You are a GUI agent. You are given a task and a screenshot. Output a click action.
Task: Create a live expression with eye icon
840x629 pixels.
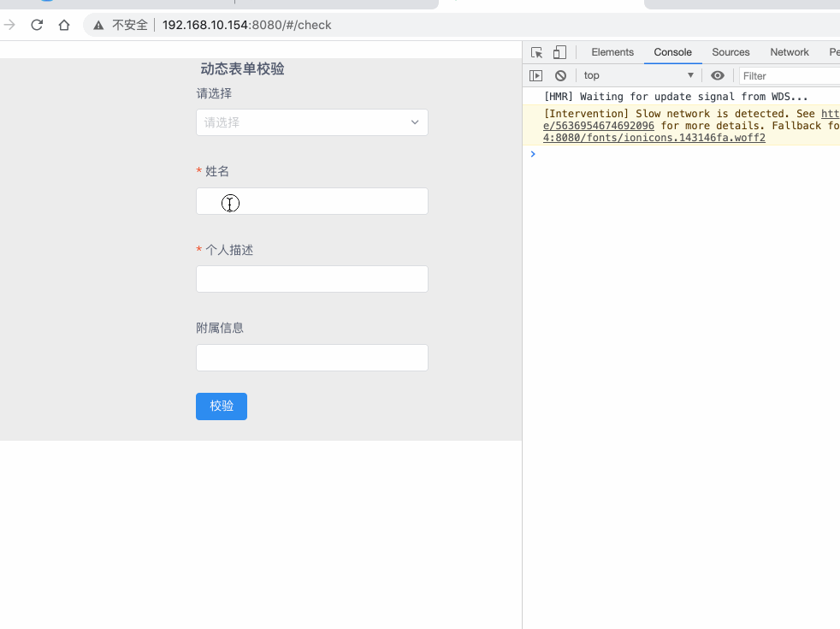718,75
